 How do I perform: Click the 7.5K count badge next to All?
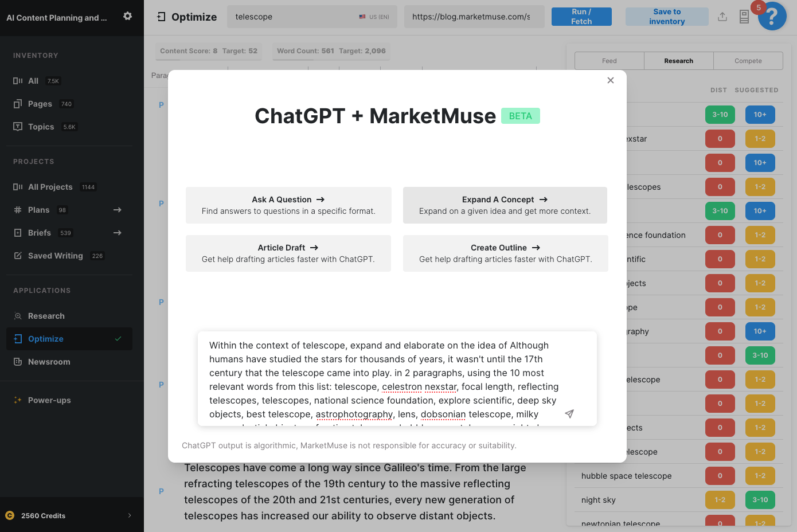pyautogui.click(x=53, y=81)
